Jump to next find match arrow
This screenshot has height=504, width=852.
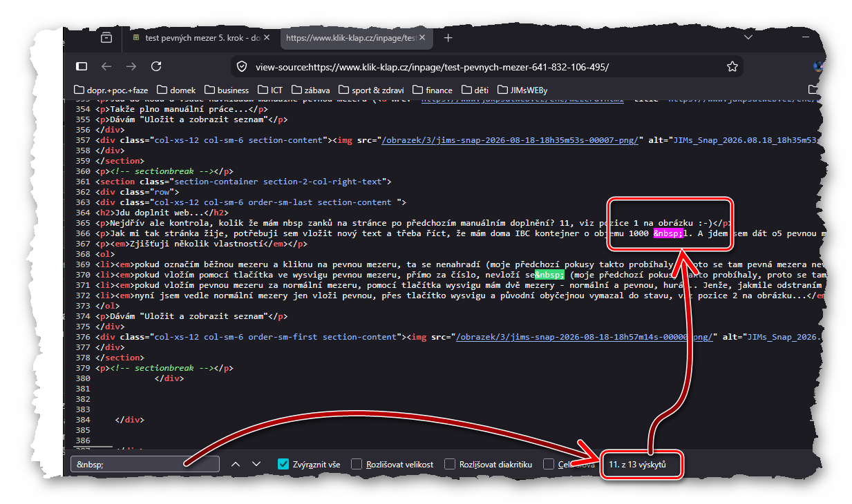click(x=256, y=465)
